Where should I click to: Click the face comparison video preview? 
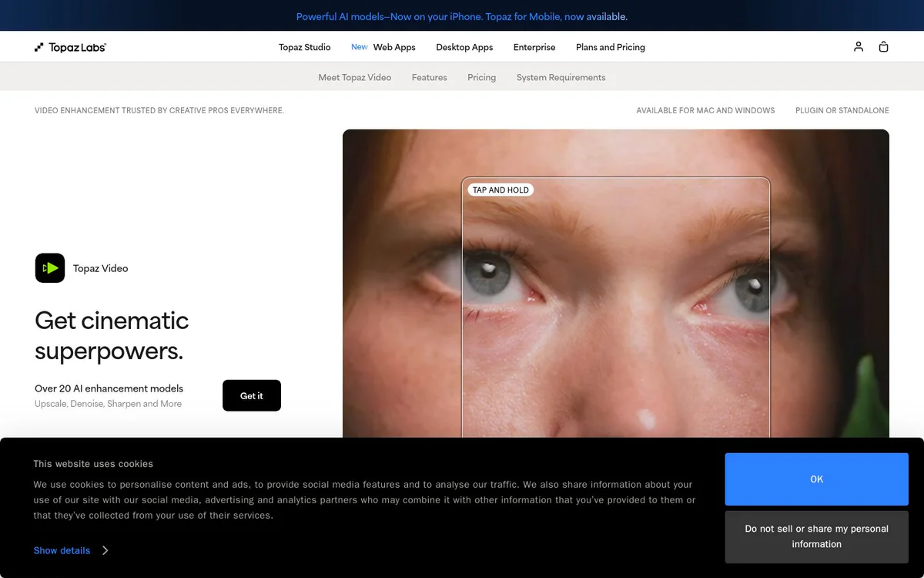coord(616,284)
